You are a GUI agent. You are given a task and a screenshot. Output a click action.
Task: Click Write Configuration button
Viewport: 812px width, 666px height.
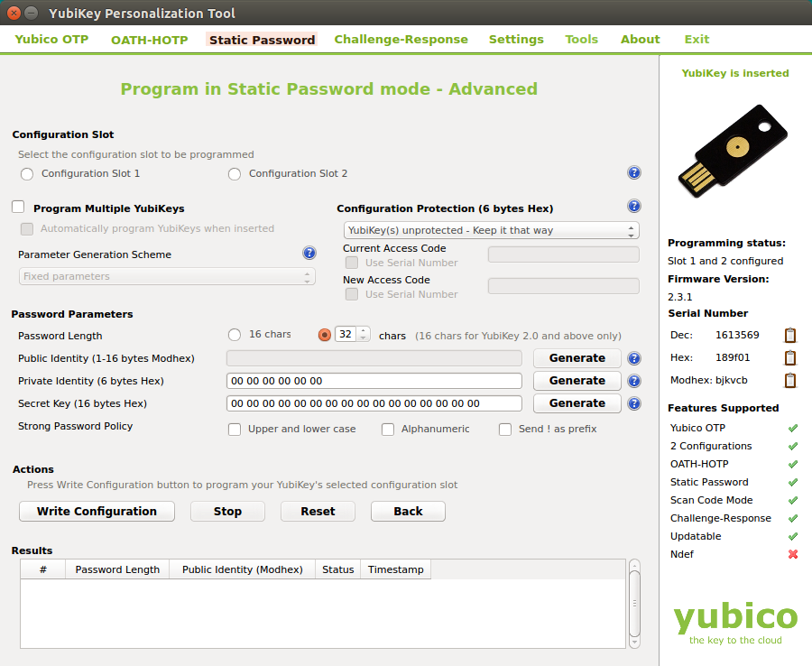(97, 511)
